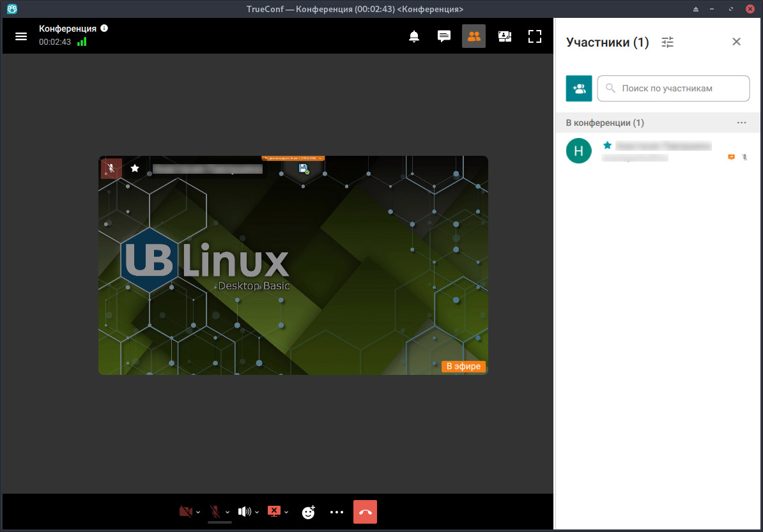Click the conference info icon
Viewport: 763px width, 532px height.
pyautogui.click(x=104, y=28)
